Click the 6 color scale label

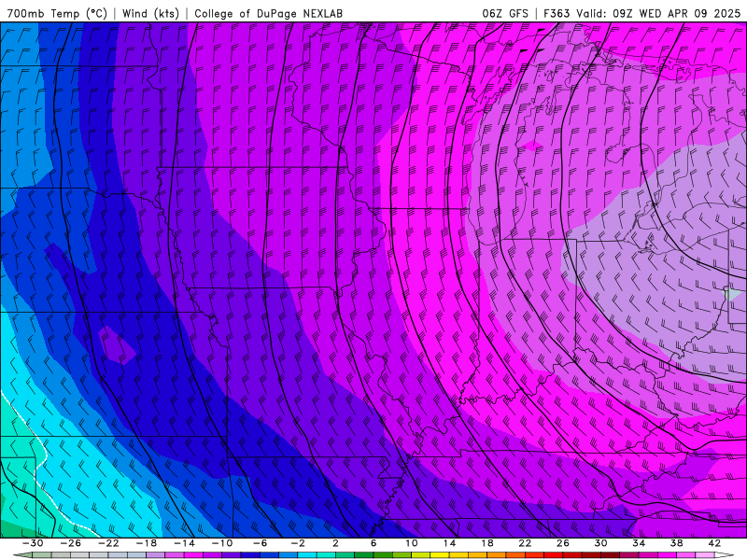tap(373, 543)
